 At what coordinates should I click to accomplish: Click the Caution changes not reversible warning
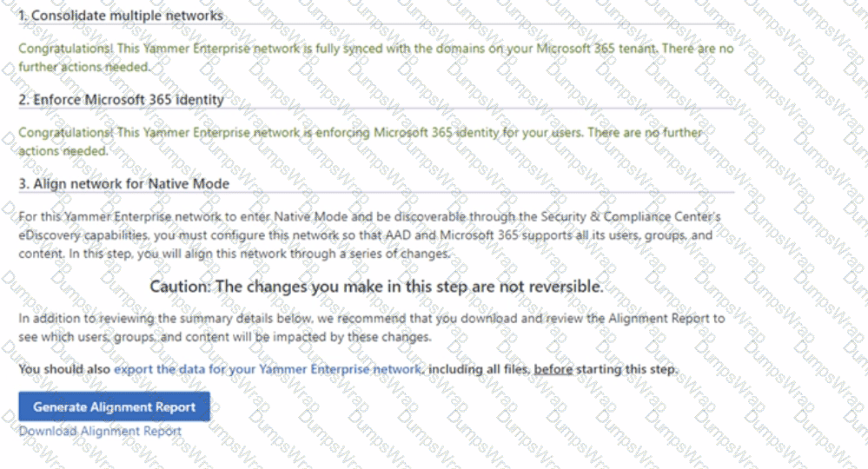tap(376, 287)
